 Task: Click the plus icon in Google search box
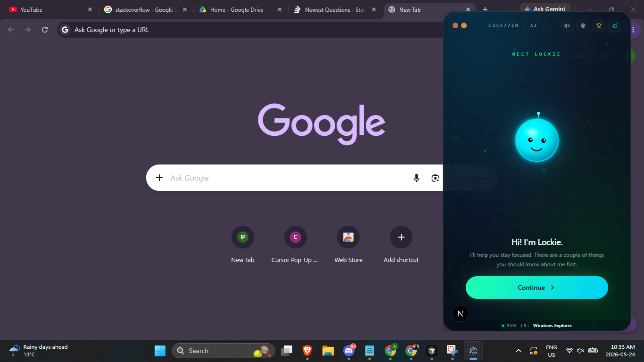pyautogui.click(x=159, y=178)
